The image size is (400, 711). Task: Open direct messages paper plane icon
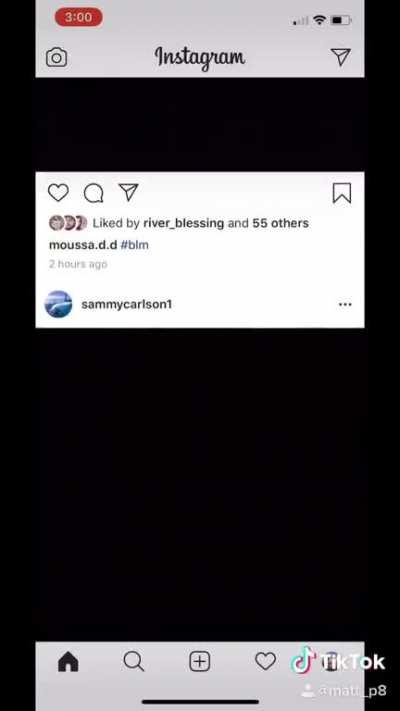(x=341, y=57)
